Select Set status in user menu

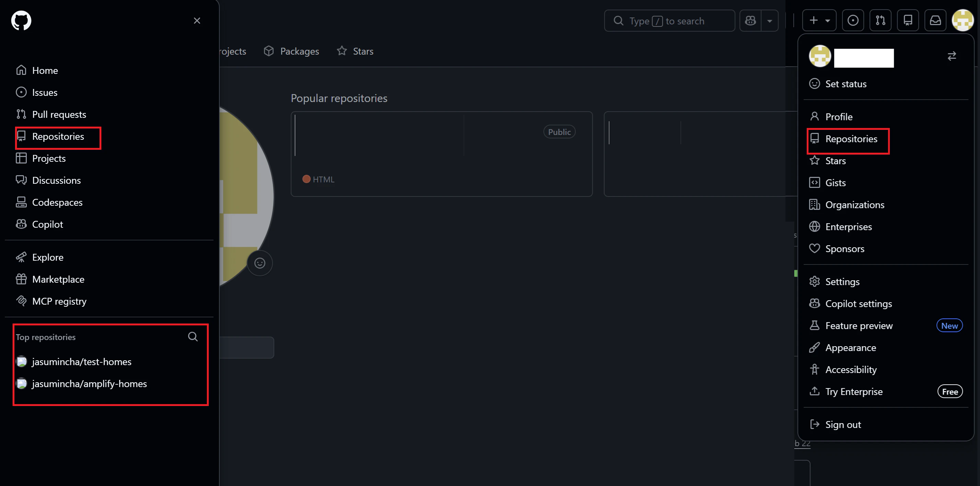[845, 84]
